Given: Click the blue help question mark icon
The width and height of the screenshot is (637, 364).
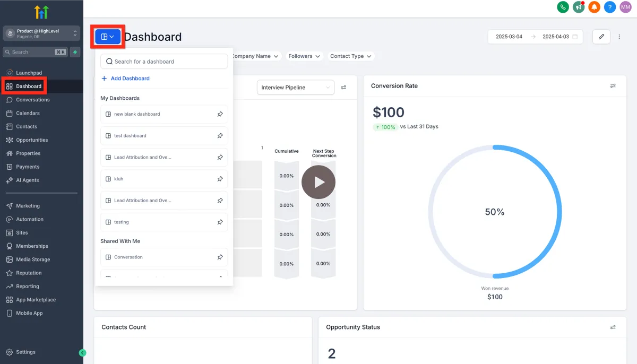Looking at the screenshot, I should [x=610, y=7].
